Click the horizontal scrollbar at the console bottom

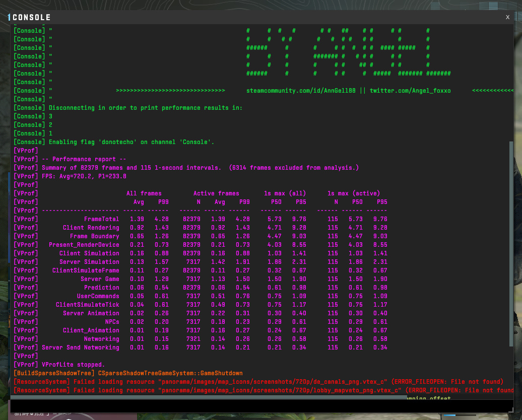point(209,397)
